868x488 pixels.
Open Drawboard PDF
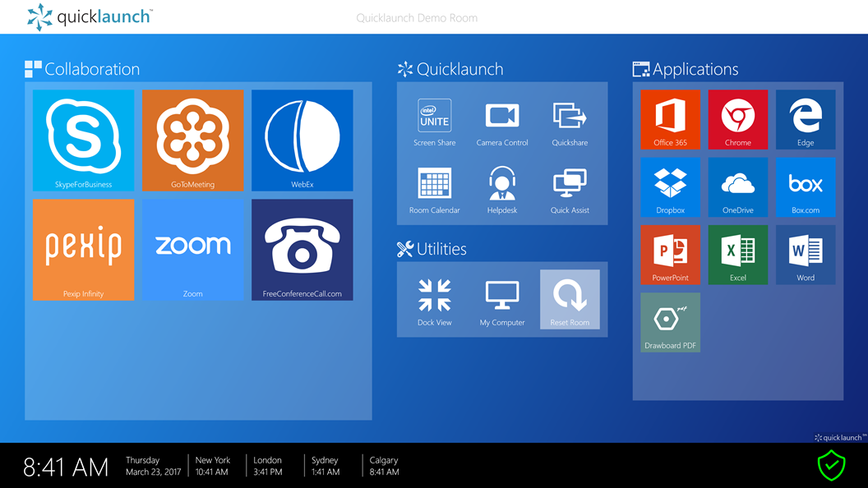[671, 323]
